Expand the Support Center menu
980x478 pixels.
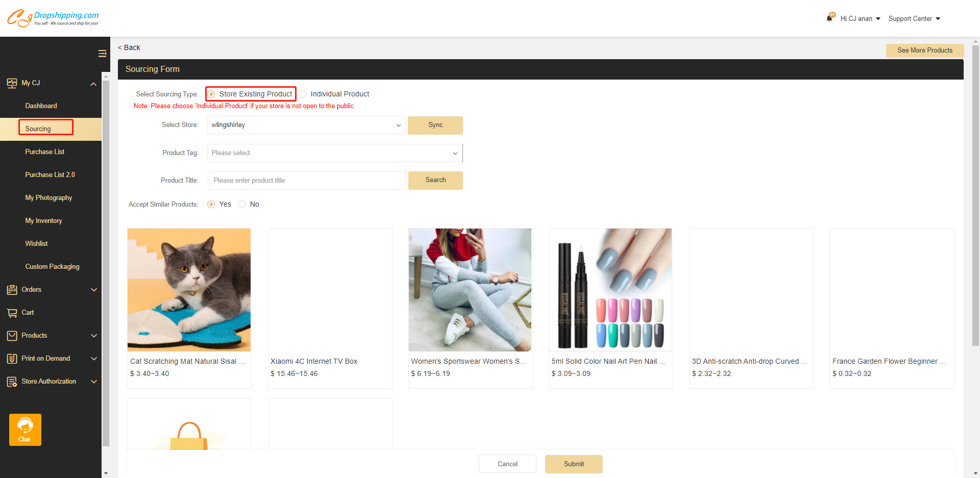914,19
